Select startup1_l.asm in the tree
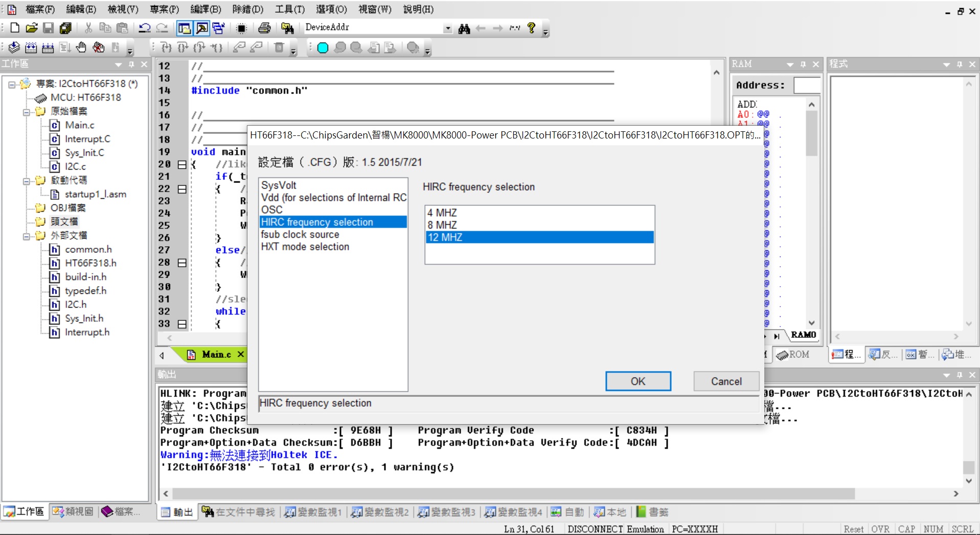Image resolution: width=980 pixels, height=535 pixels. tap(95, 194)
